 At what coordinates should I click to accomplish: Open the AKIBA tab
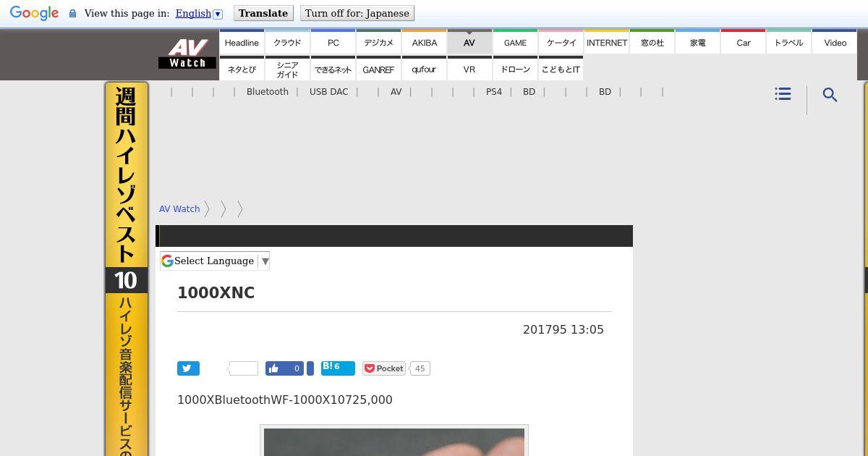(424, 42)
